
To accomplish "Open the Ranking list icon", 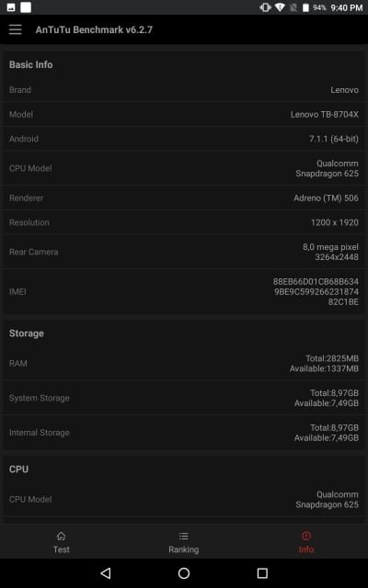I will [x=184, y=536].
